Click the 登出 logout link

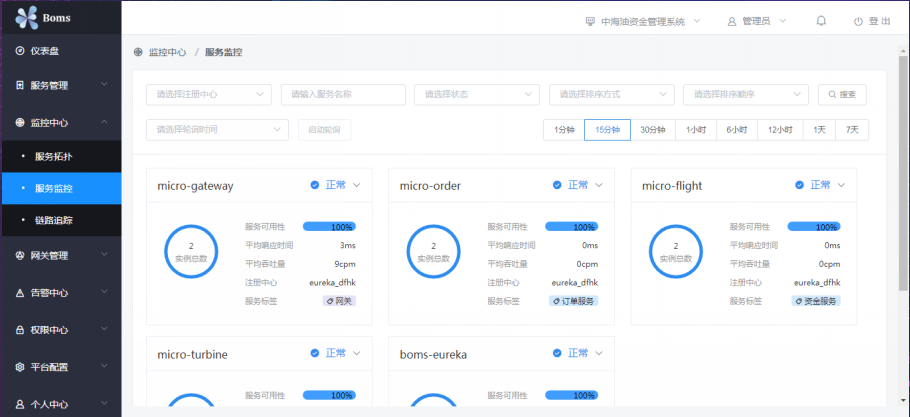879,21
